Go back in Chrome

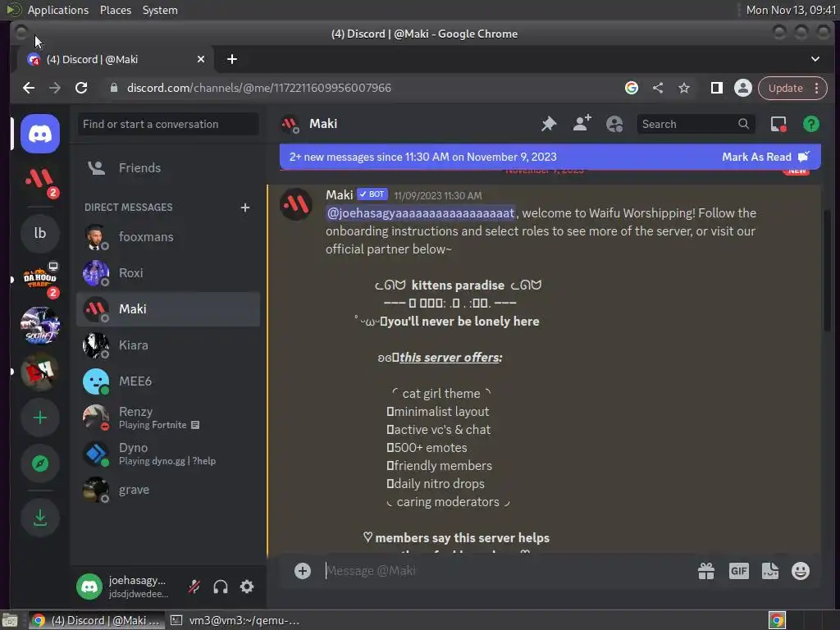pos(29,88)
